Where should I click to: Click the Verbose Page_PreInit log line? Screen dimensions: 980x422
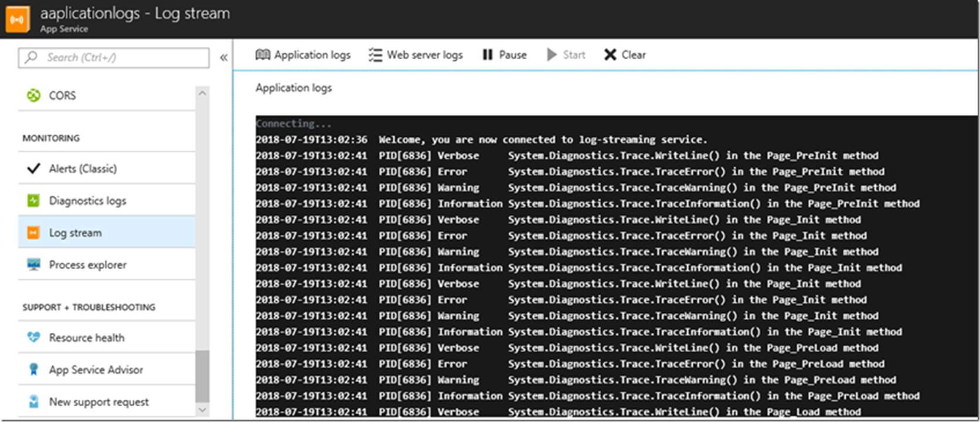[567, 155]
